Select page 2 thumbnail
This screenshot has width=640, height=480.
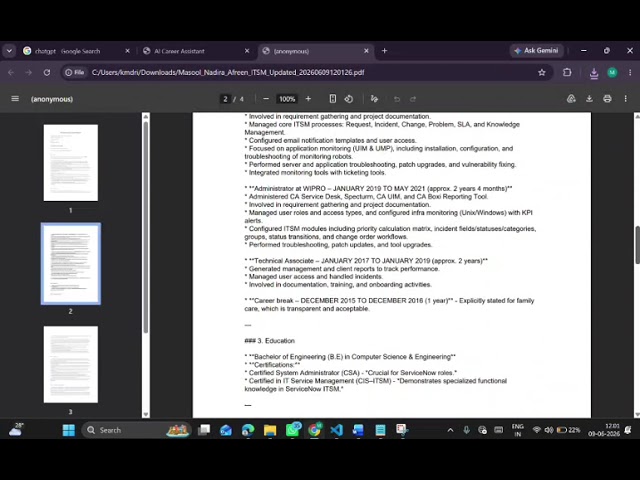pos(71,264)
